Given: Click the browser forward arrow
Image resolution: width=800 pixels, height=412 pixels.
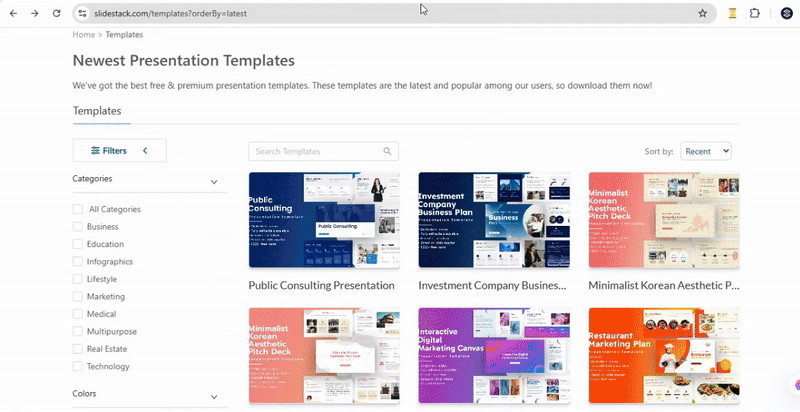Looking at the screenshot, I should coord(34,14).
